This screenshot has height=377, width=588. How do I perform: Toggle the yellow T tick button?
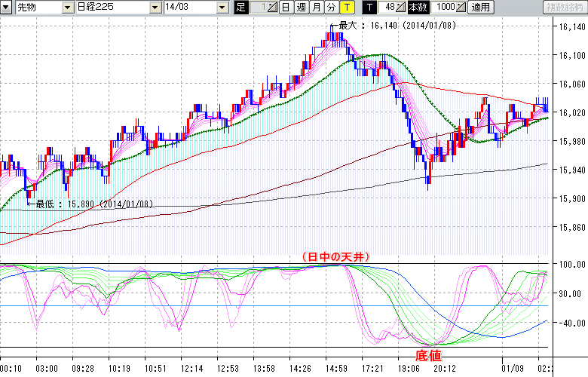[347, 8]
